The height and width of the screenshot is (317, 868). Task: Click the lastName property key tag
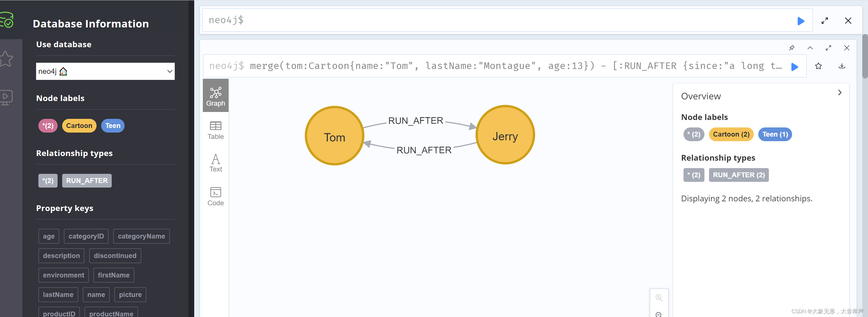click(58, 294)
